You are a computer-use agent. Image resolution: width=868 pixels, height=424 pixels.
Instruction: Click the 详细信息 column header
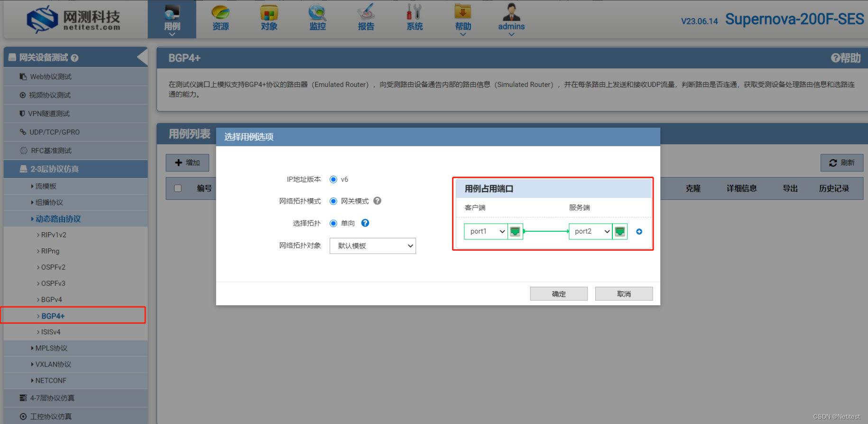(742, 188)
